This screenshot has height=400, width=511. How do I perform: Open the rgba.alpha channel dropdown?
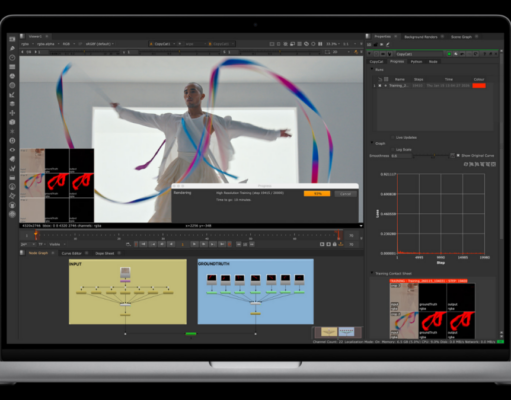[48, 44]
